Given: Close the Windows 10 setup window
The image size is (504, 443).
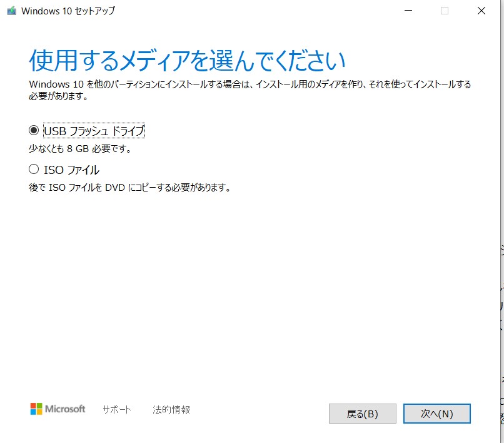Looking at the screenshot, I should [481, 11].
